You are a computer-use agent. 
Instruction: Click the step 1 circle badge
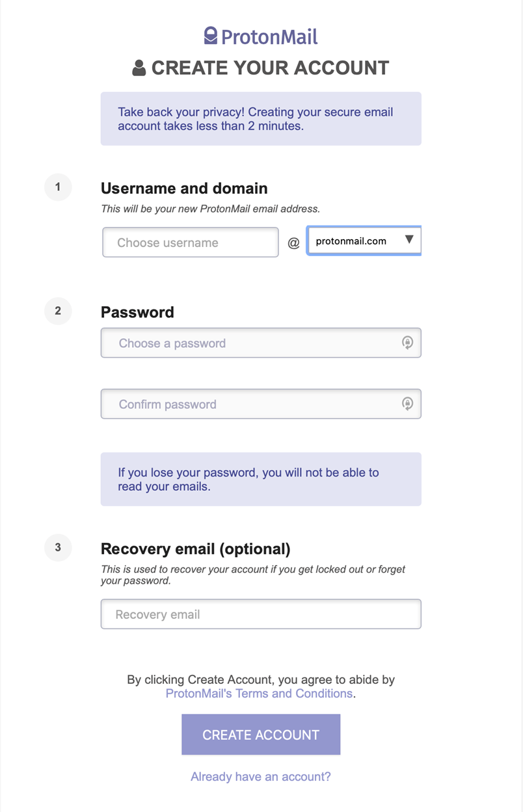[58, 187]
